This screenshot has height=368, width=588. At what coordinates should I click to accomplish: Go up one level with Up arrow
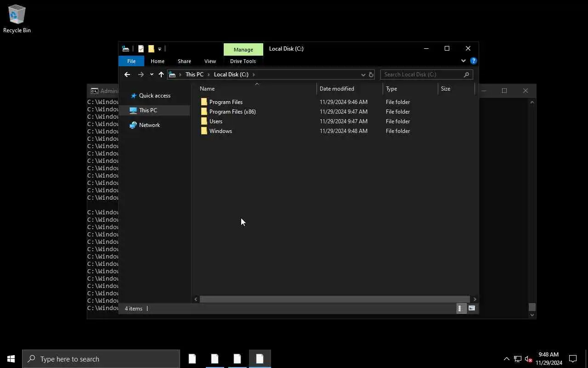[161, 75]
